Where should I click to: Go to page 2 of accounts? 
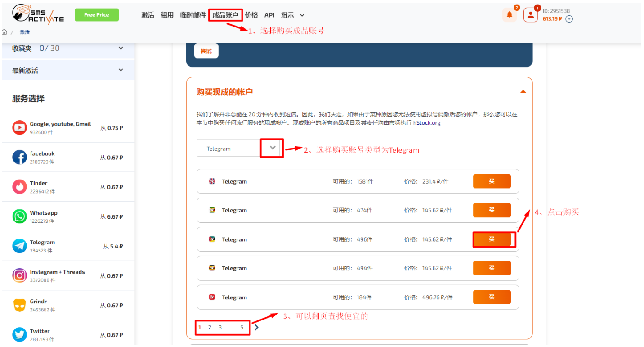tap(210, 328)
